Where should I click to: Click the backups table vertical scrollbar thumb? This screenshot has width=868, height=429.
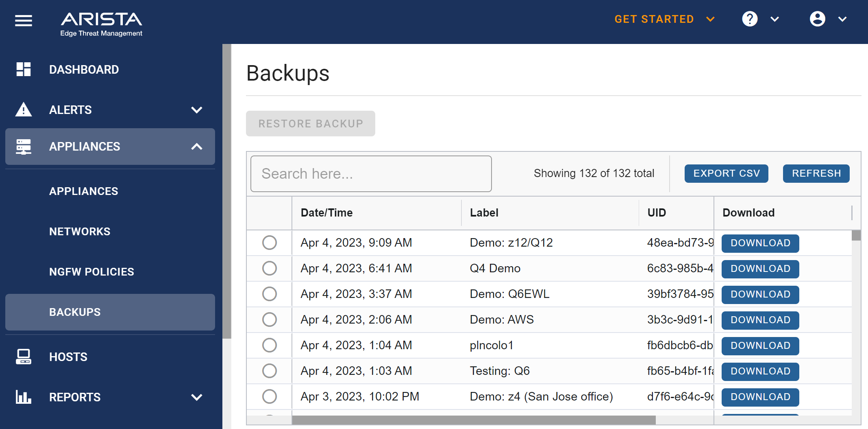[x=856, y=235]
